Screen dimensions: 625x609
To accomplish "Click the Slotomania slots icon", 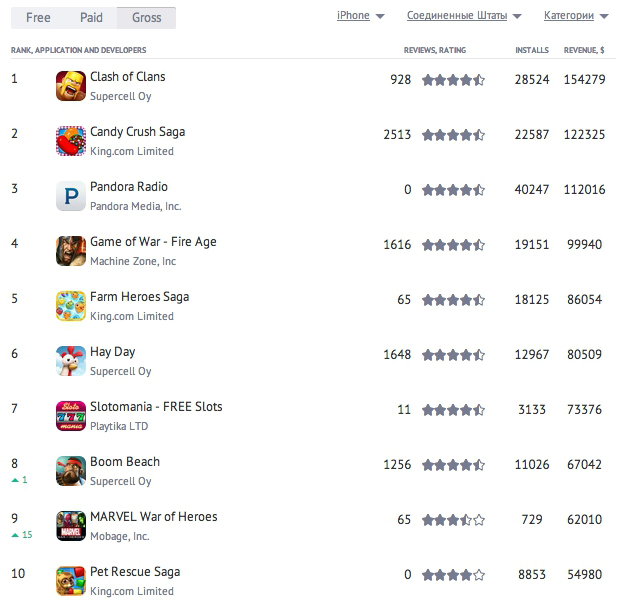I will point(71,416).
